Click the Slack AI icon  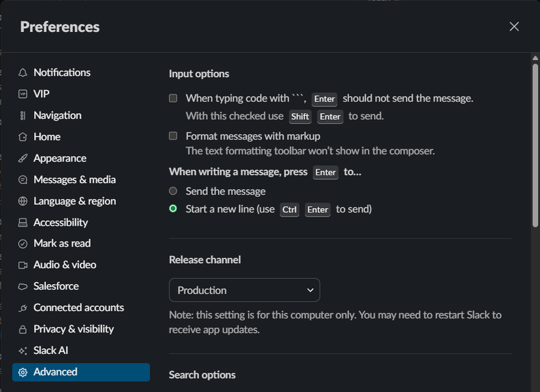click(22, 349)
